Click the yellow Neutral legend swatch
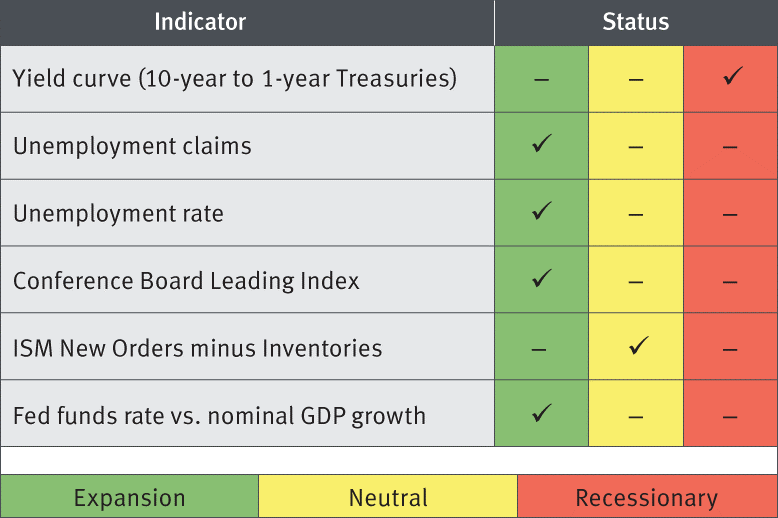This screenshot has width=778, height=518. click(388, 497)
